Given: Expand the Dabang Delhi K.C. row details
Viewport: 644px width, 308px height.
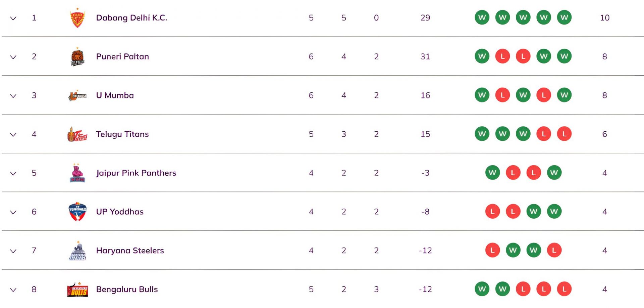Looking at the screenshot, I should tap(13, 17).
